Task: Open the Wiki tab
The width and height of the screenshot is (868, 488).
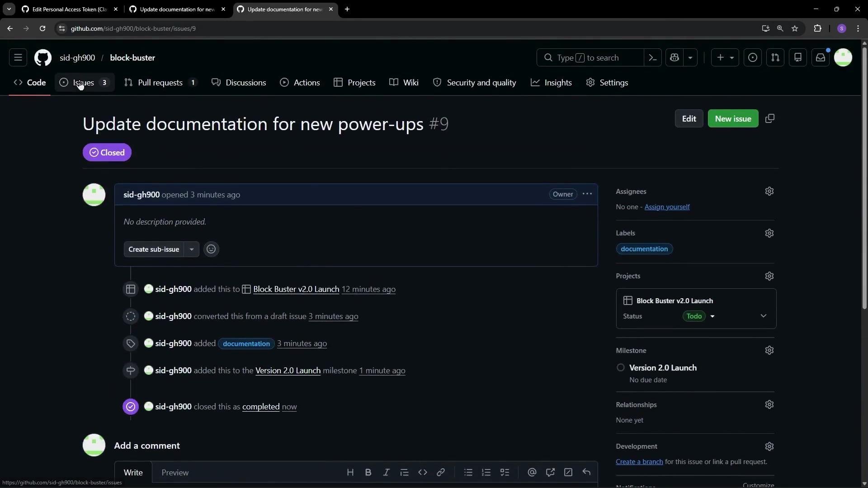Action: [404, 83]
